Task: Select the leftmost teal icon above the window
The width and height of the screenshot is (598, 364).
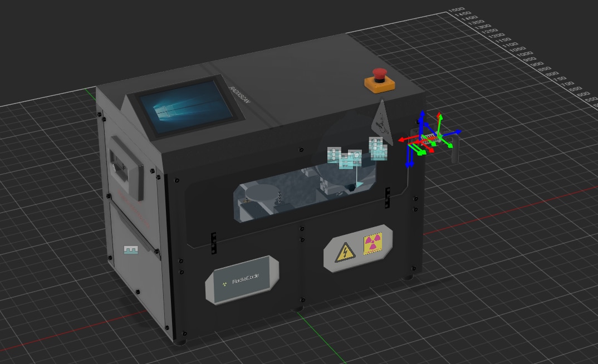Action: (x=334, y=155)
